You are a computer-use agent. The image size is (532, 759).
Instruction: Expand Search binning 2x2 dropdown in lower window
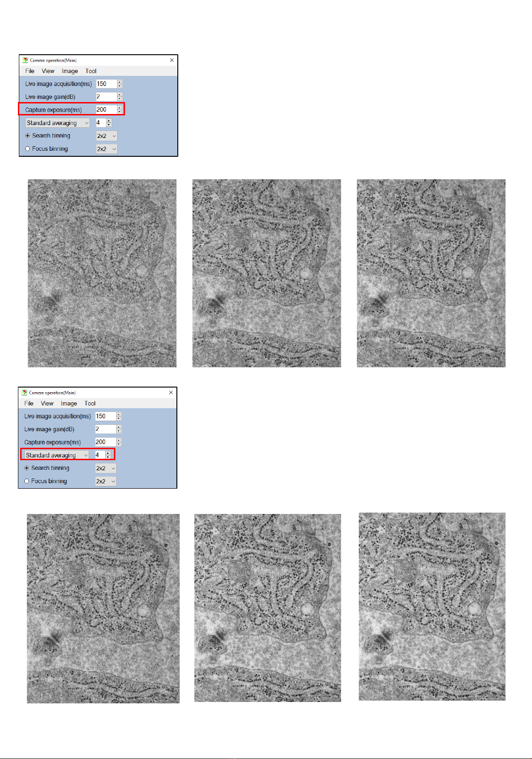tap(106, 468)
